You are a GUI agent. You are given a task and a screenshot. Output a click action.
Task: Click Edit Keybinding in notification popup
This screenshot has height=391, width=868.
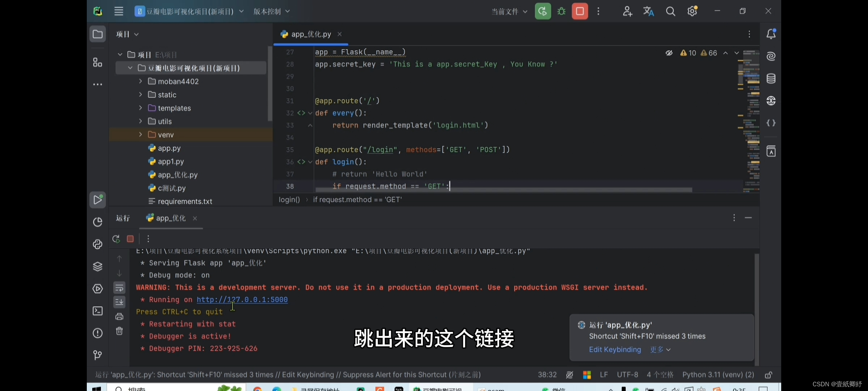tap(614, 349)
